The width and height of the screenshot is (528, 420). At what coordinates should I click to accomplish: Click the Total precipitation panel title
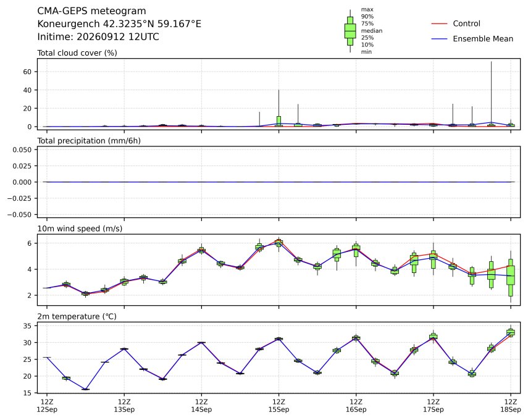[x=89, y=141]
